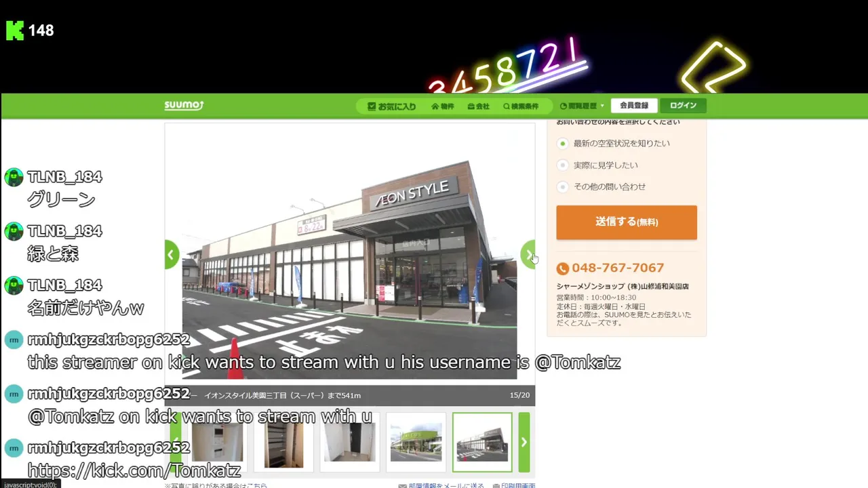Click the 048-767-7067 phone number

(618, 268)
